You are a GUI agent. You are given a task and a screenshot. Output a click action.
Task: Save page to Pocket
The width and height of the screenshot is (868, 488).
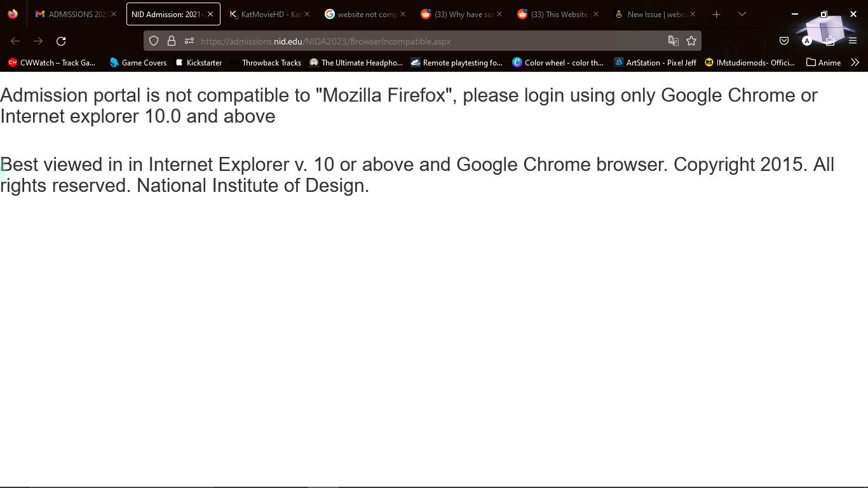[x=783, y=41]
